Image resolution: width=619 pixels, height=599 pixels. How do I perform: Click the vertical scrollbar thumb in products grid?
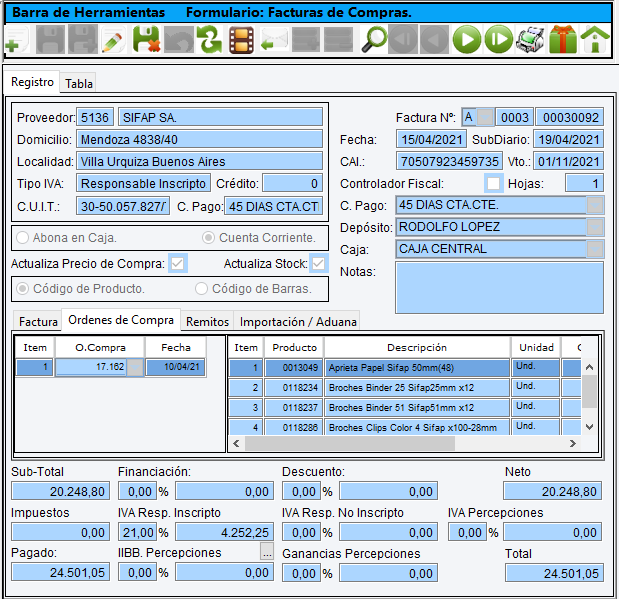pos(589,392)
